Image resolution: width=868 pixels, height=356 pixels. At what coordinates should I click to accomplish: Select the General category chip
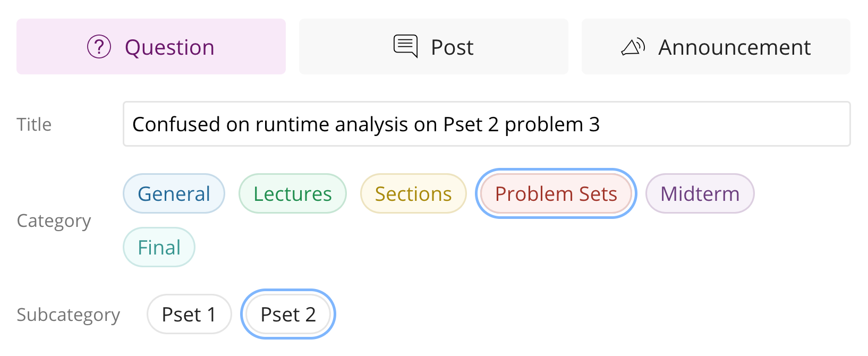tap(174, 193)
